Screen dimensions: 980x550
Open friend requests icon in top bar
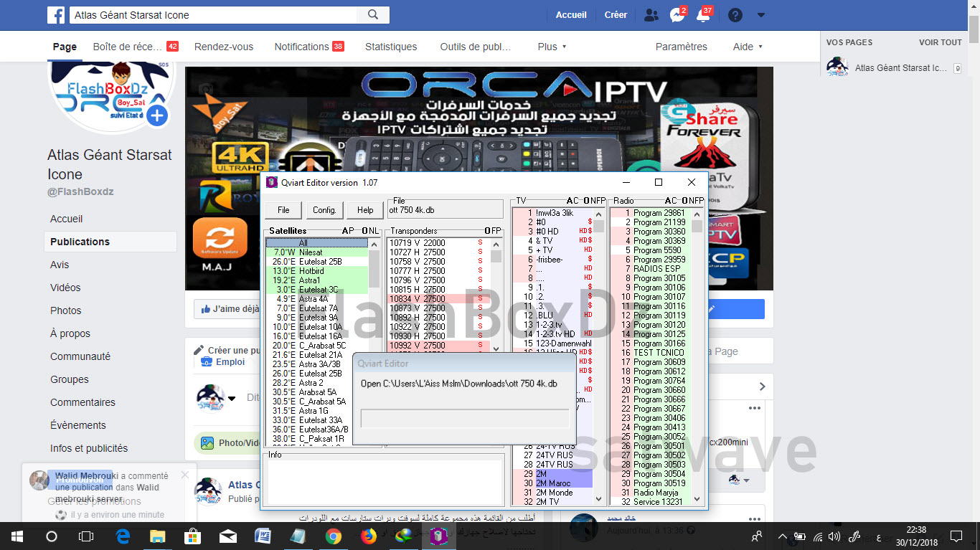click(651, 15)
